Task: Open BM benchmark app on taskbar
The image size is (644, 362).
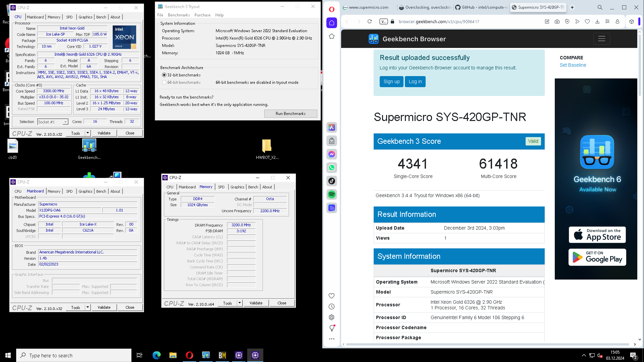Action: coord(222,355)
